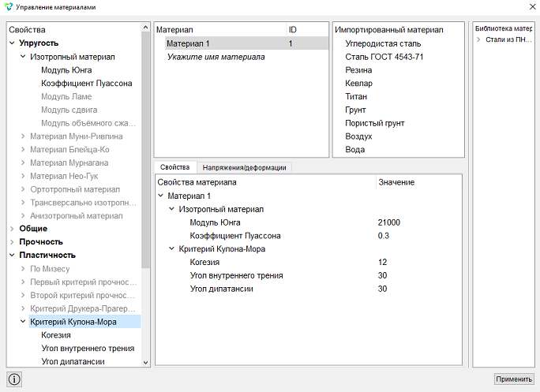The height and width of the screenshot is (392, 540).
Task: Choose Титан from imported materials
Action: click(356, 97)
